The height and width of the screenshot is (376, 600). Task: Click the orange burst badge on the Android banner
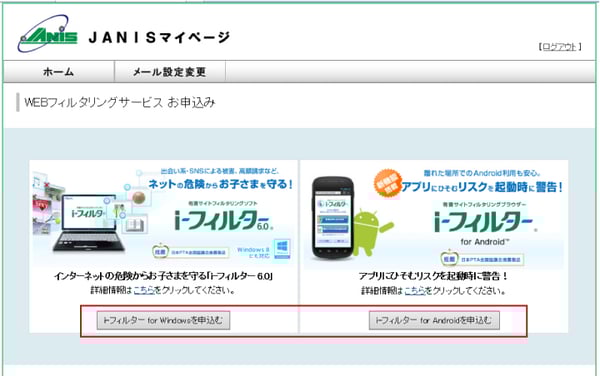(387, 184)
